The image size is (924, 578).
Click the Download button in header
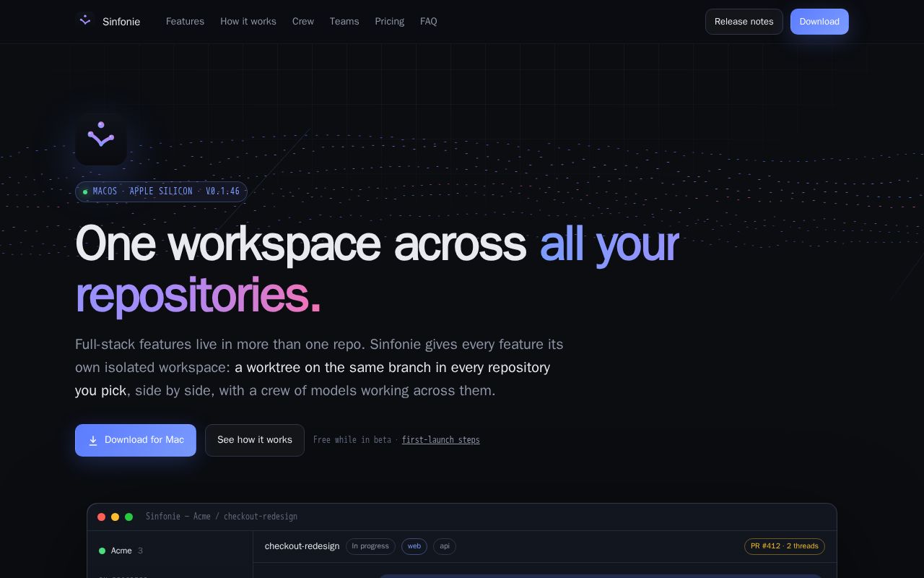point(819,22)
